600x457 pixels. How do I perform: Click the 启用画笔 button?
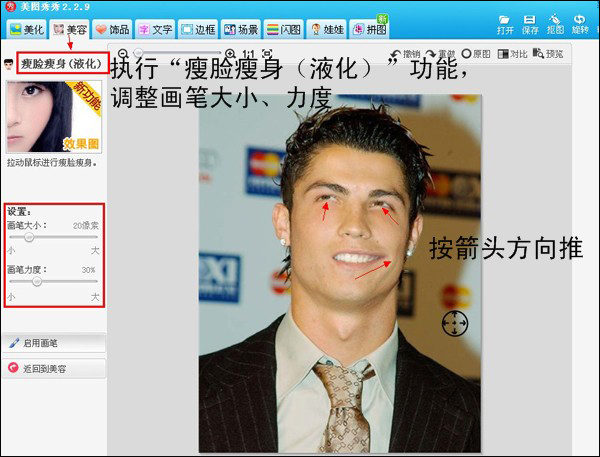click(x=53, y=343)
